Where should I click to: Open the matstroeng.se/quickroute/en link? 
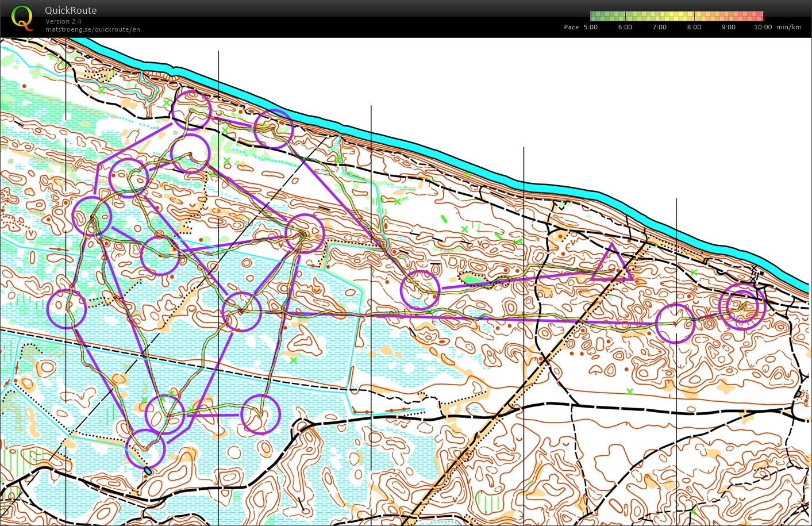(93, 29)
